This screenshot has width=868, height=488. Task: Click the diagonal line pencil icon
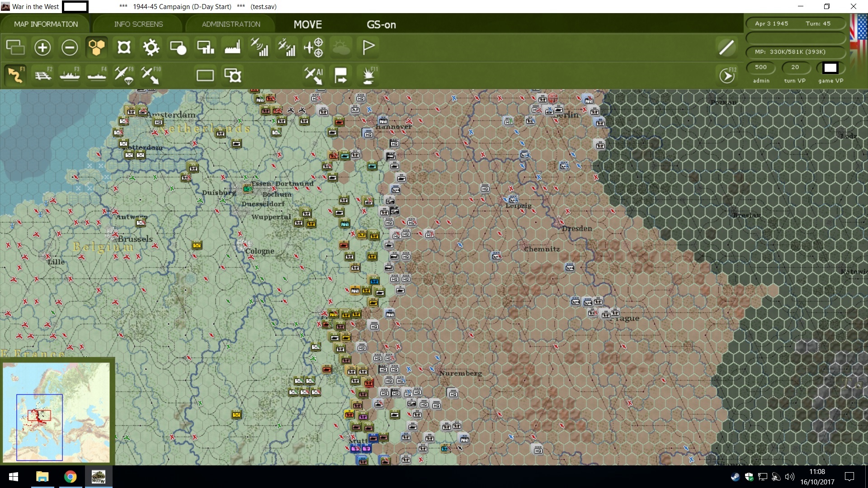(x=727, y=47)
